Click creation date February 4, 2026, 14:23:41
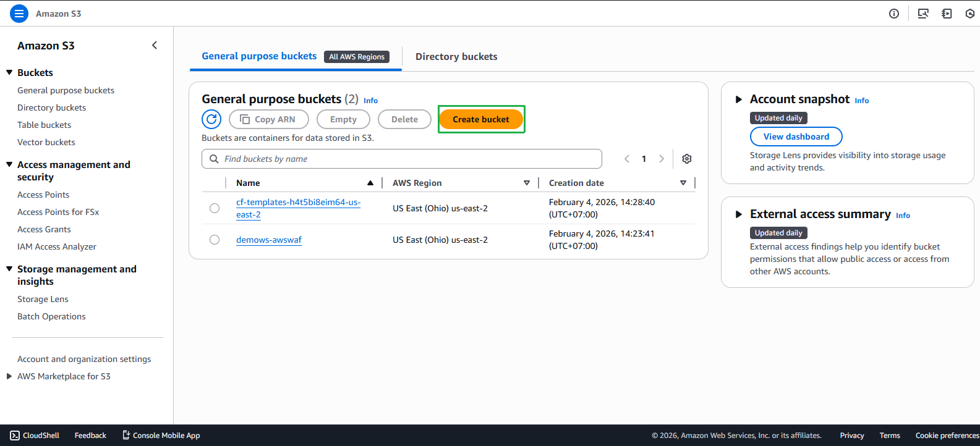This screenshot has width=980, height=446. coord(602,240)
